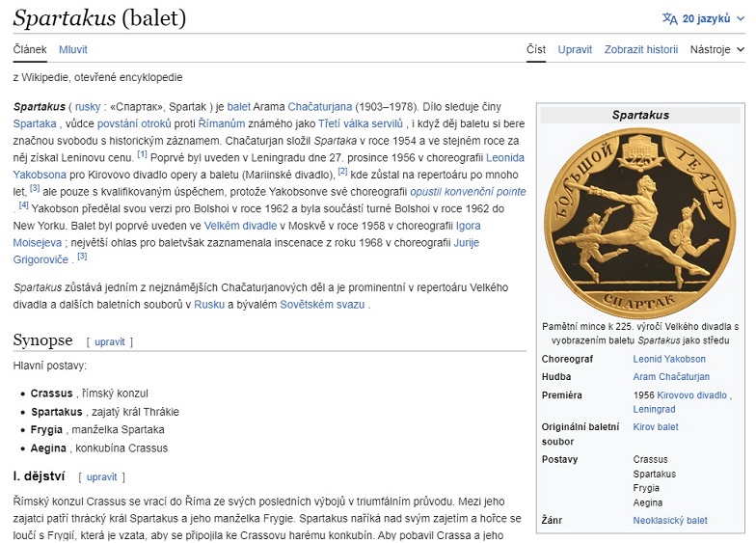The height and width of the screenshot is (543, 756).
Task: Open the Upravit edit tab
Action: (575, 49)
